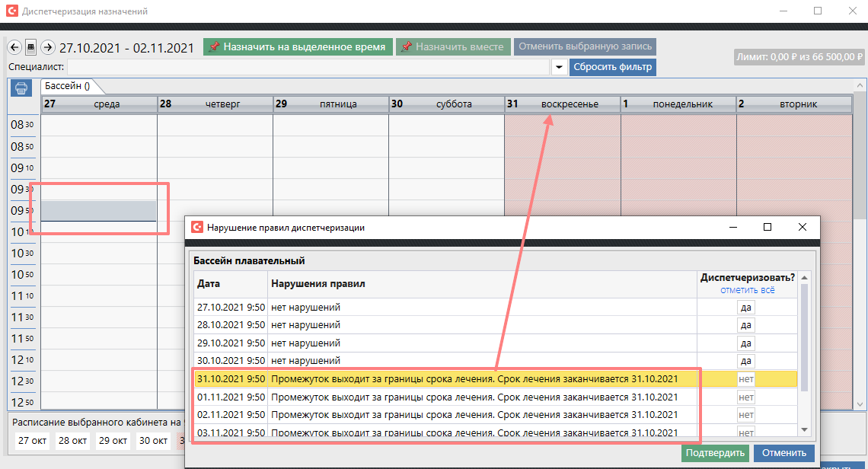Go to previous week with back arrow

[14, 47]
